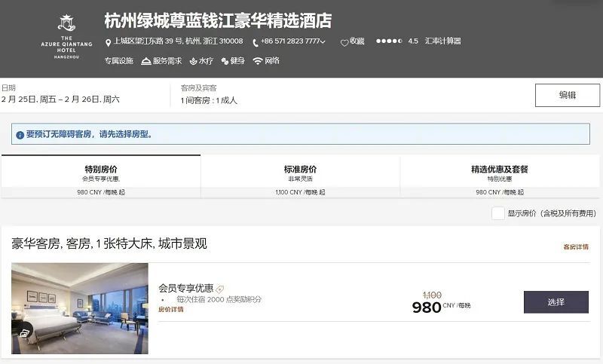The image size is (603, 364).
Task: Open the 汇率计算器 currency calculator link
Action: pyautogui.click(x=443, y=41)
